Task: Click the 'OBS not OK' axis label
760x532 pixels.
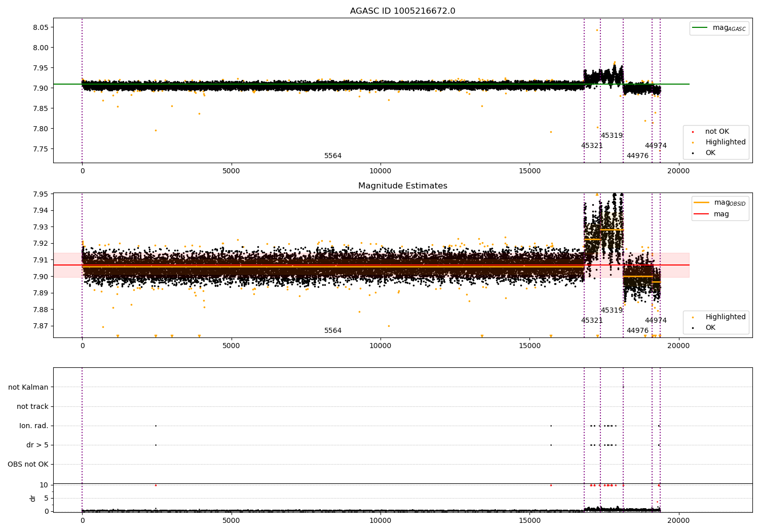Action: coord(28,465)
